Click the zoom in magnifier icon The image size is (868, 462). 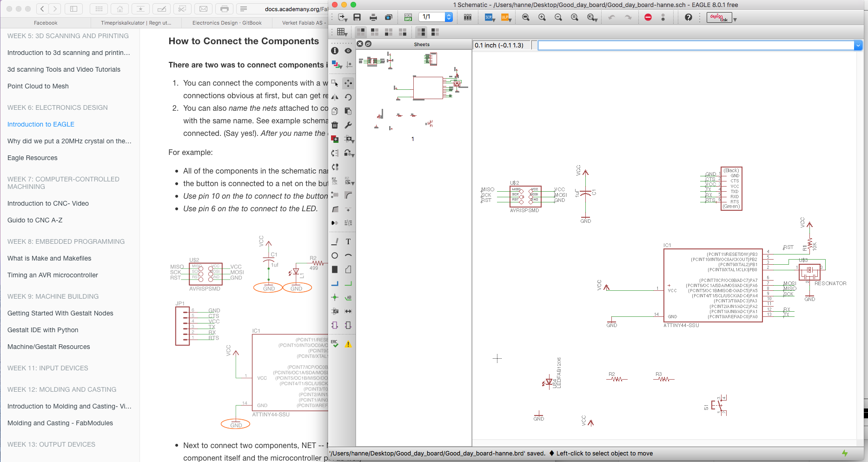[x=542, y=17]
